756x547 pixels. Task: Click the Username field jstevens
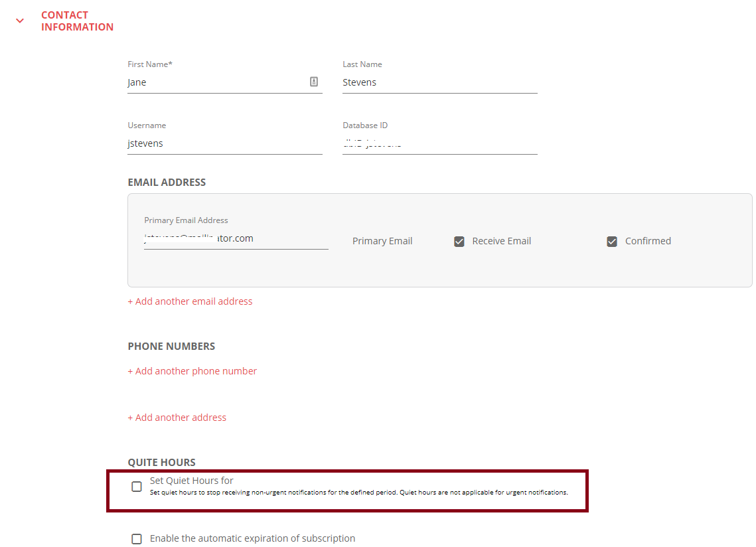(225, 143)
